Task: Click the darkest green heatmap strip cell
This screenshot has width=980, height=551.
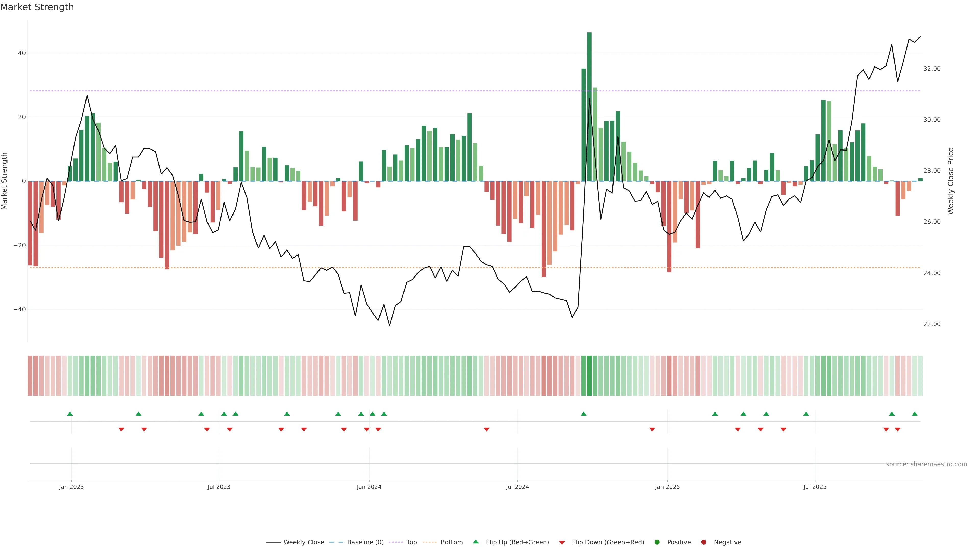Action: 589,376
